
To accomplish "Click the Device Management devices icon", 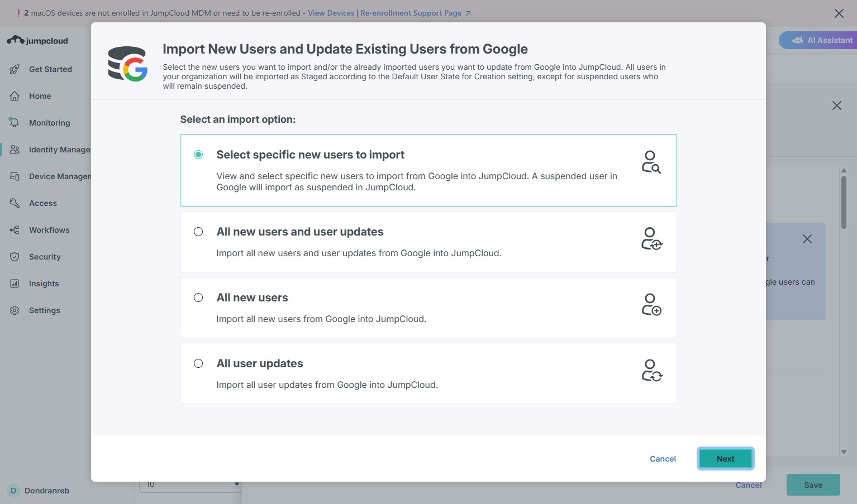I will [x=15, y=176].
